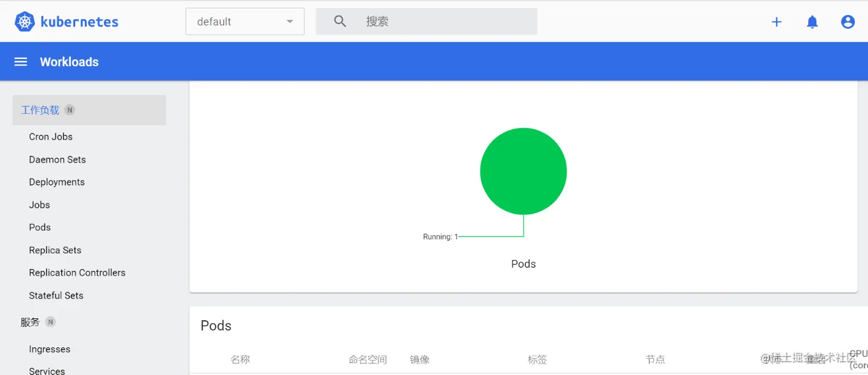This screenshot has height=375, width=868.
Task: Open Replica Sets in sidebar
Action: [55, 250]
